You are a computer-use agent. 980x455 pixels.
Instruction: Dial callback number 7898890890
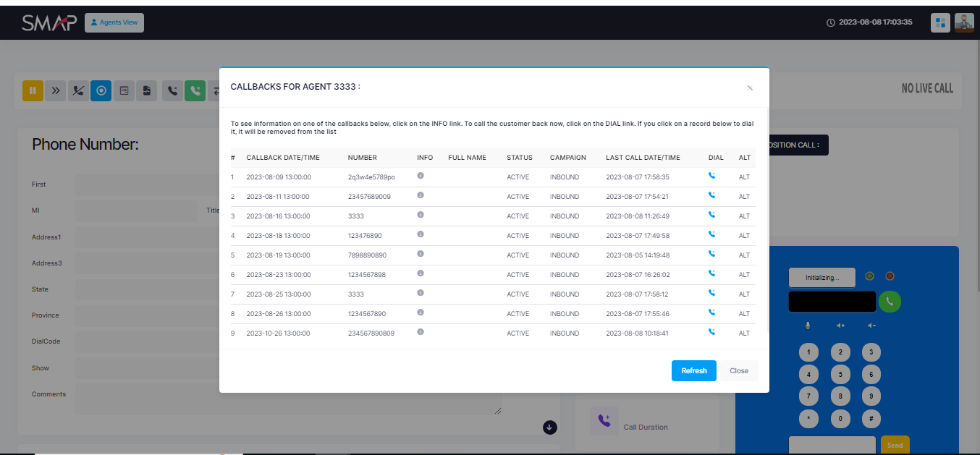coord(711,254)
